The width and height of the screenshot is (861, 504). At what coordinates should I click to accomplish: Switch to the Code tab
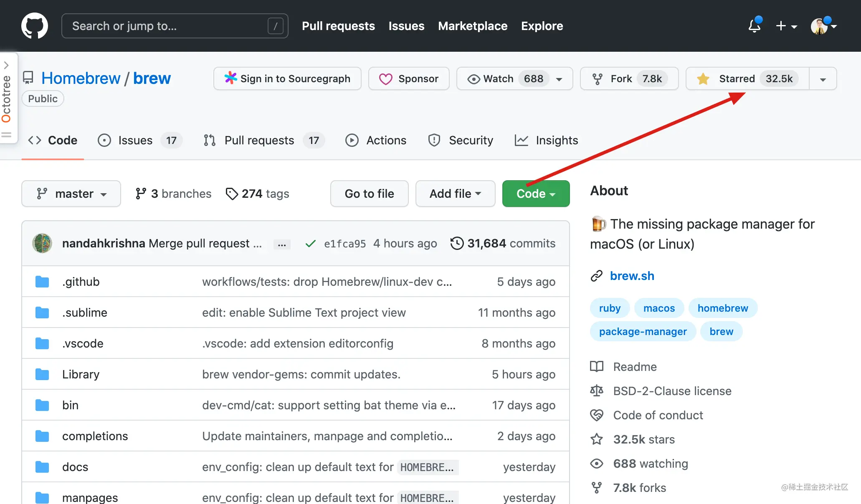coord(53,140)
